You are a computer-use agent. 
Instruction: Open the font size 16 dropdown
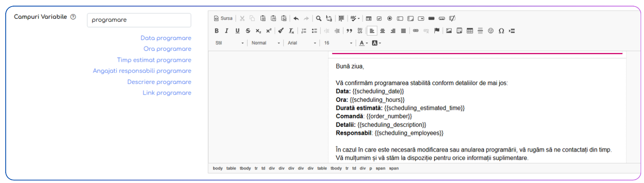pos(338,43)
